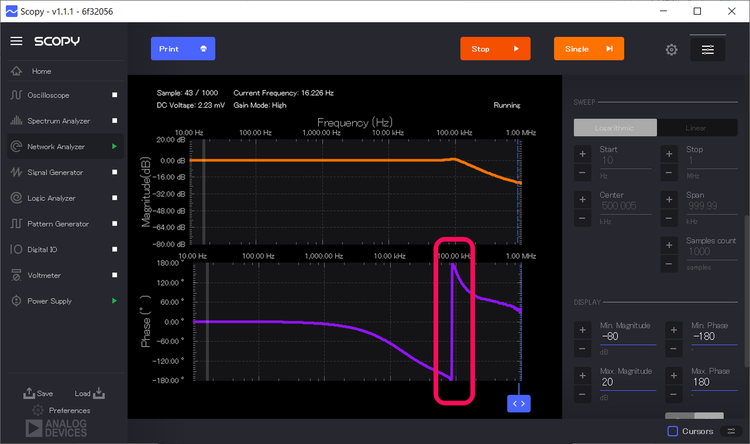
Task: Toggle the Pattern Generator run square
Action: pyautogui.click(x=115, y=224)
